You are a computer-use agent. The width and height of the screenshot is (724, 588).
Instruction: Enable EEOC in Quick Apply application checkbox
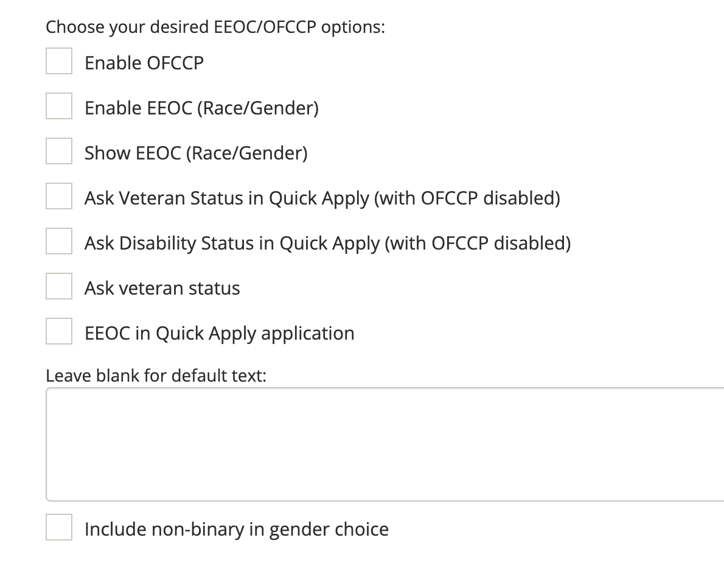click(x=59, y=332)
